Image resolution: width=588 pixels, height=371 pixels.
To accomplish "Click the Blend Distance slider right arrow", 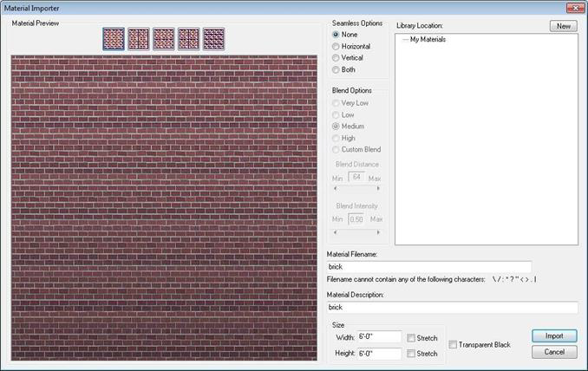I will [x=378, y=188].
